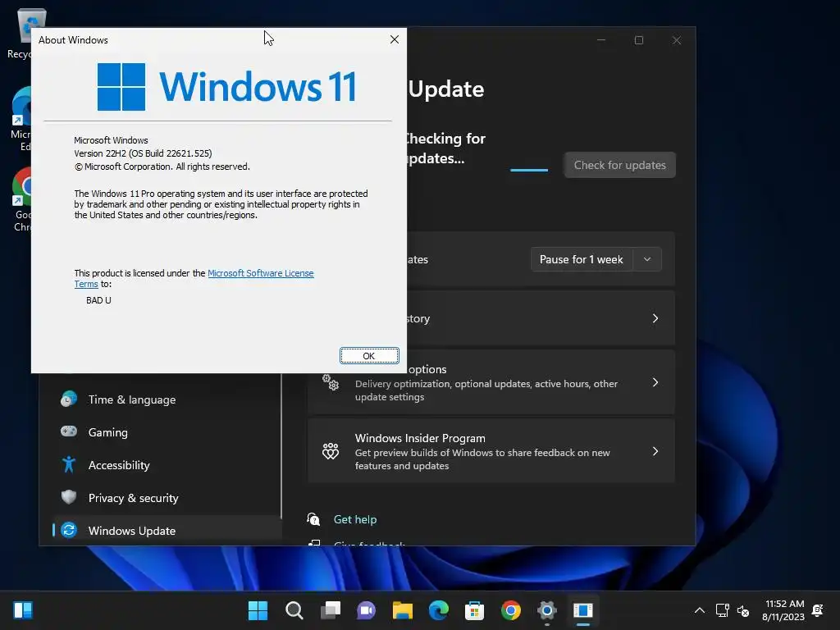
Task: Select Time & language in Settings sidebar
Action: pos(132,399)
